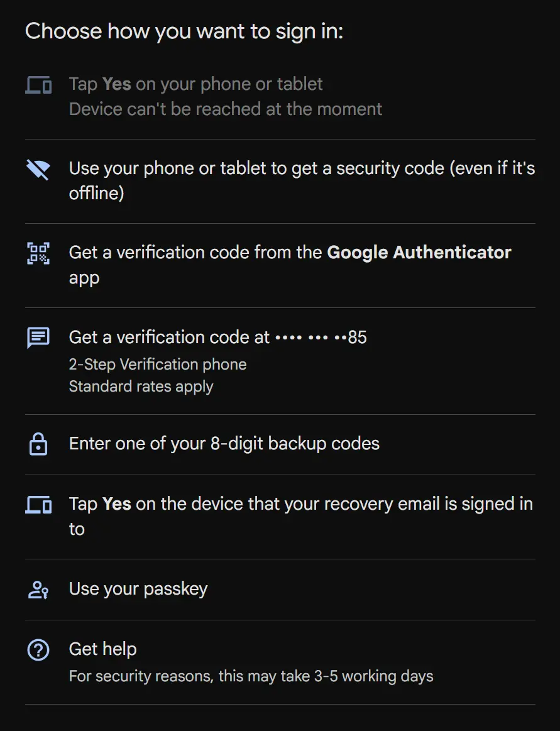Screen dimensions: 560x731
Task: Click the security reasons 3-5 working days note
Action: (x=251, y=676)
